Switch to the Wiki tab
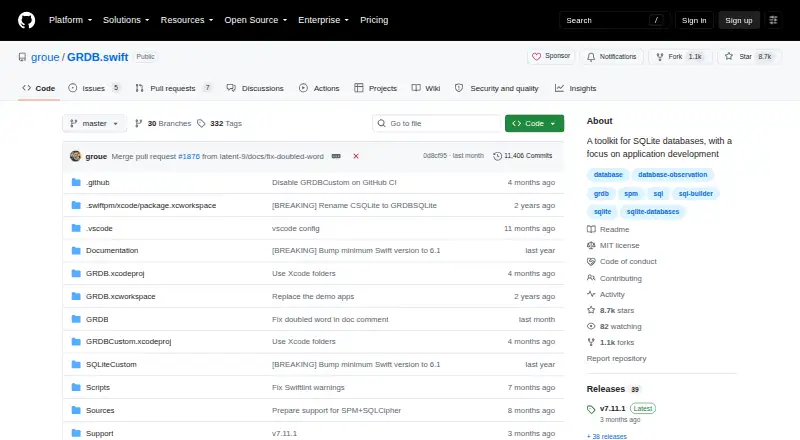 426,88
